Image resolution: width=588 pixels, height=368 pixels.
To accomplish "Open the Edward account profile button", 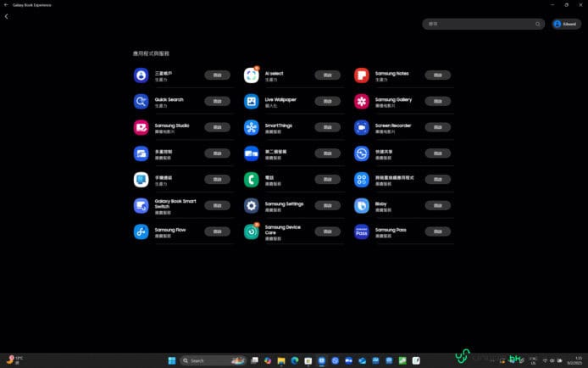I will point(566,24).
